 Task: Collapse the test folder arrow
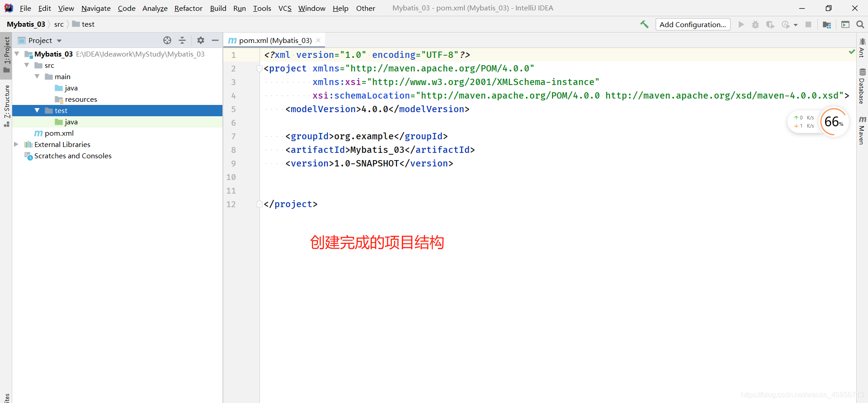point(37,110)
